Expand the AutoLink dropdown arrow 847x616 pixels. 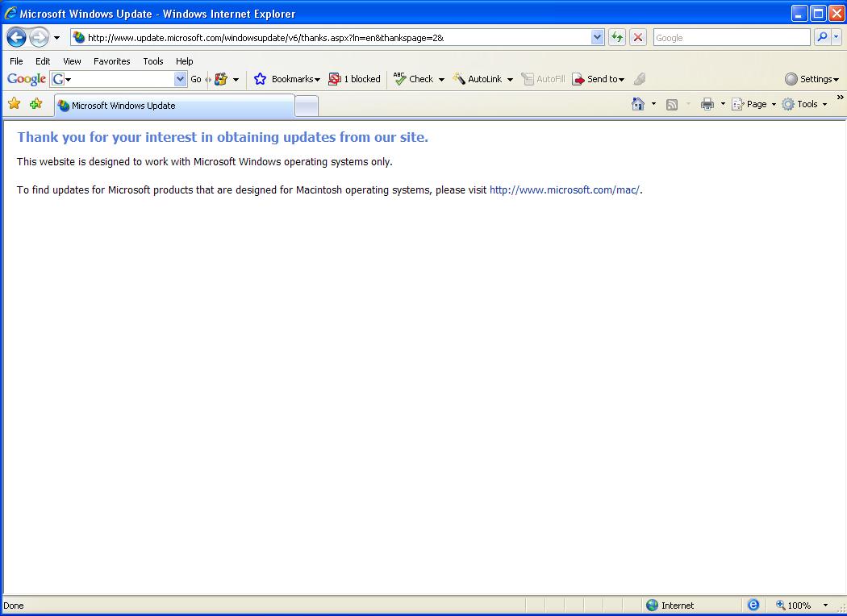click(510, 80)
